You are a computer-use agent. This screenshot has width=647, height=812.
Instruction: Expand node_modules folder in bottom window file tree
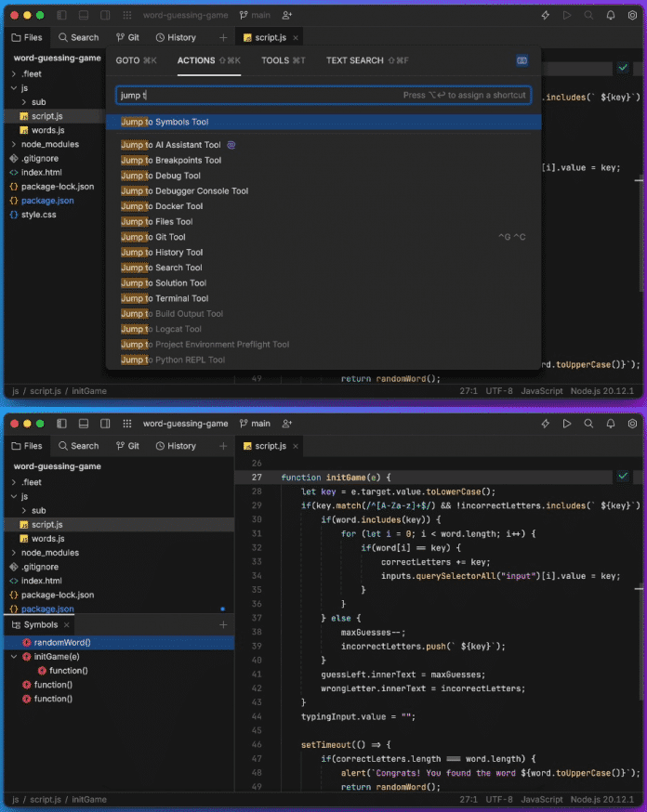point(14,553)
